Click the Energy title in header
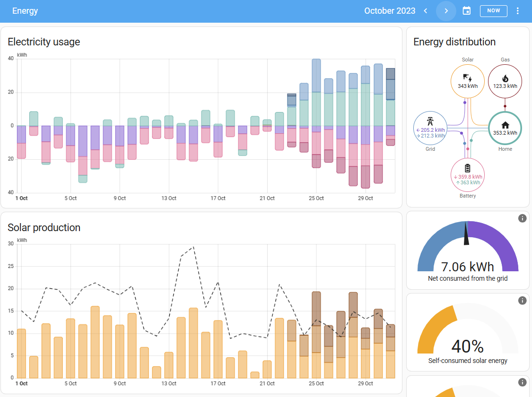532x397 pixels. (25, 11)
